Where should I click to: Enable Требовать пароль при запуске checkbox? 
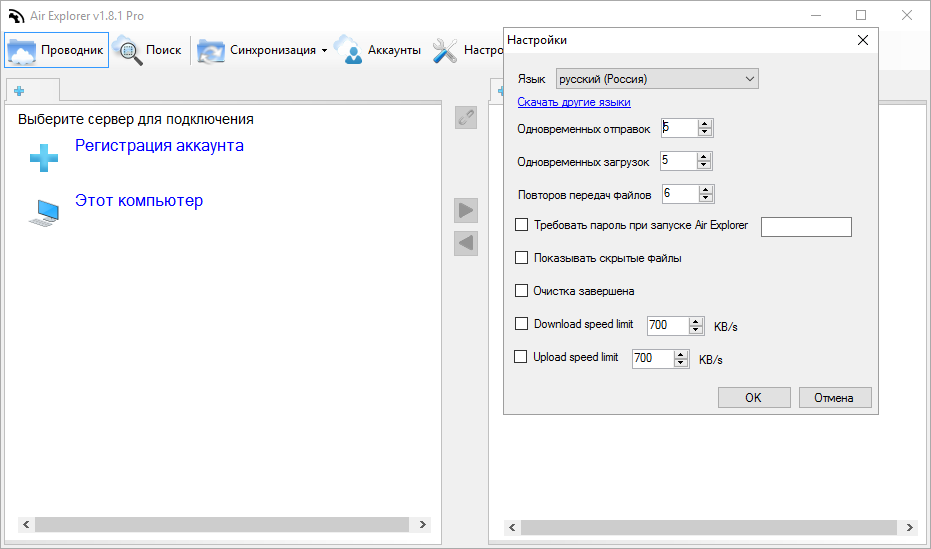(521, 225)
